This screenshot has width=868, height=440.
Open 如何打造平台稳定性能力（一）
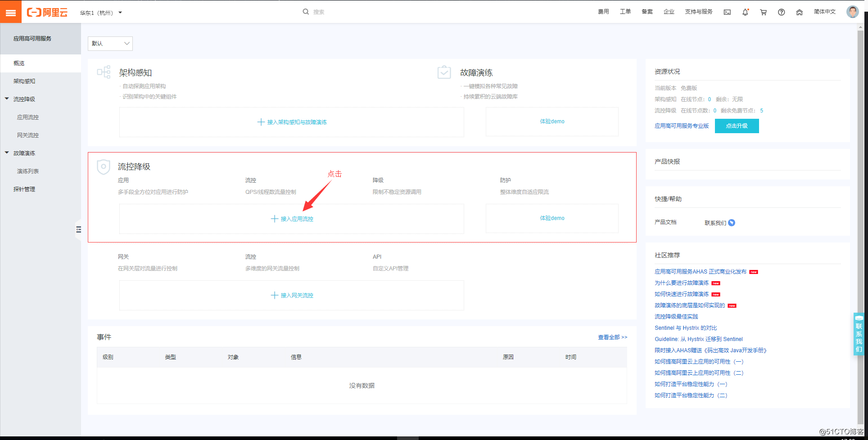[691, 384]
